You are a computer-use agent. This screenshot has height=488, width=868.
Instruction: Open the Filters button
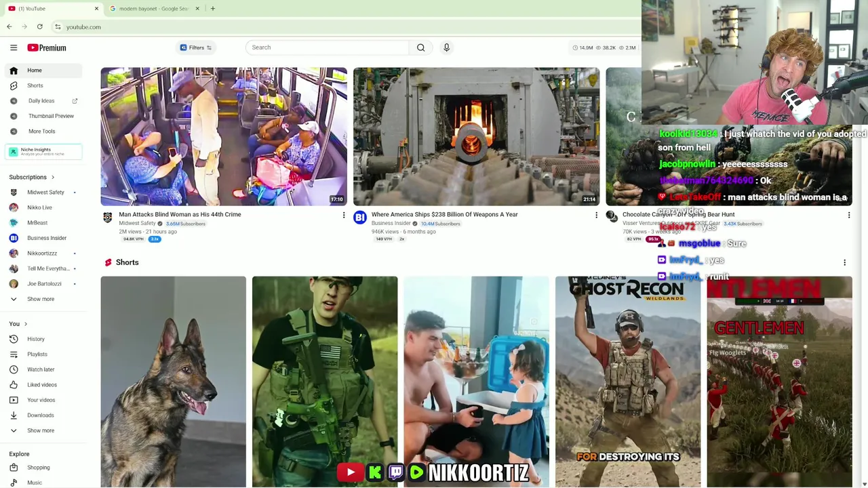click(196, 47)
